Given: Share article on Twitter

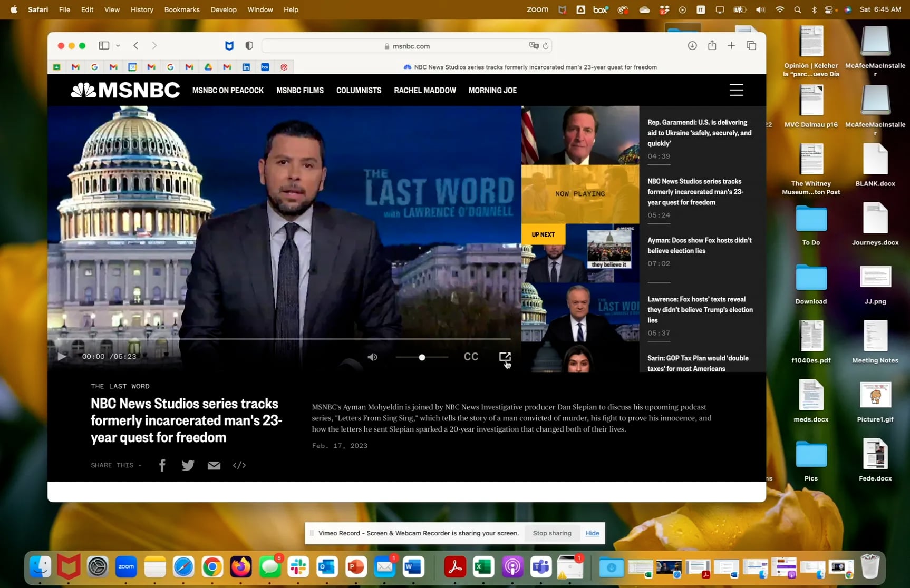Looking at the screenshot, I should click(188, 465).
